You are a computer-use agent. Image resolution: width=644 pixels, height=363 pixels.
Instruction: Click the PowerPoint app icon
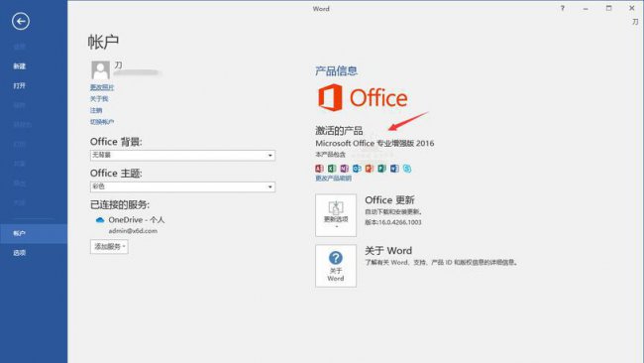(x=370, y=169)
